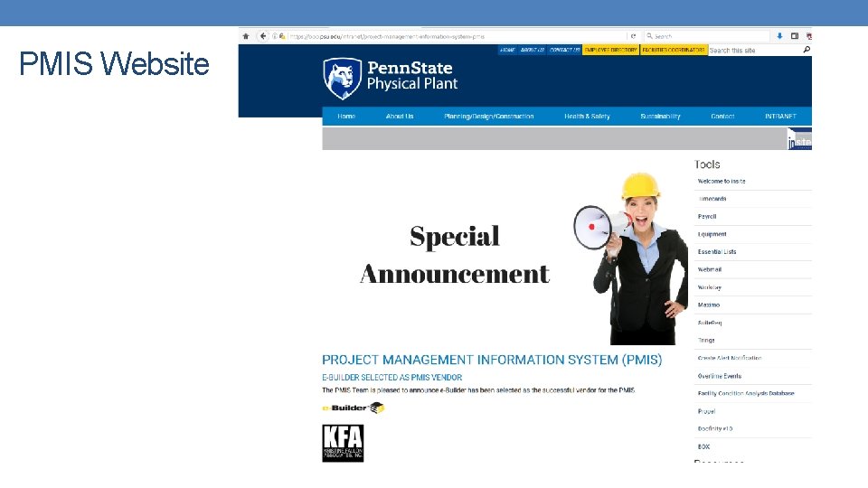The height and width of the screenshot is (488, 868).
Task: Click the insite logo on gray bar
Action: [x=799, y=139]
